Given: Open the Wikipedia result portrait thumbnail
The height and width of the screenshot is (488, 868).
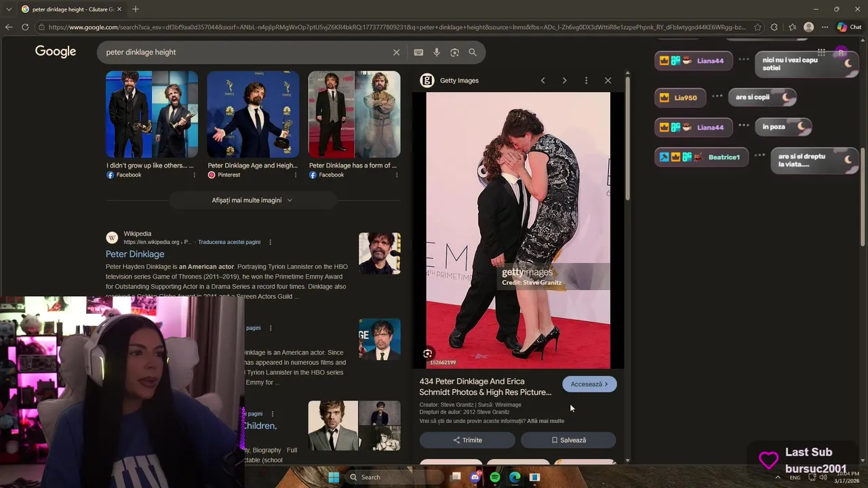Looking at the screenshot, I should click(x=380, y=253).
